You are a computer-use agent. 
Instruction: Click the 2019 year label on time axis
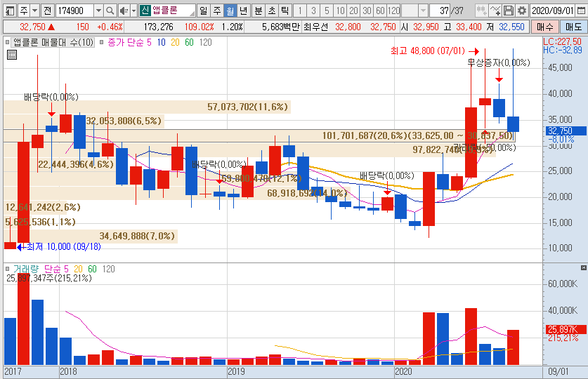point(236,371)
